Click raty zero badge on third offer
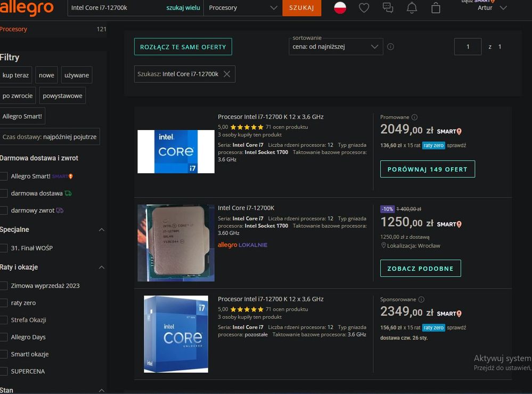Viewport: 532px width, 394px height. pos(433,328)
